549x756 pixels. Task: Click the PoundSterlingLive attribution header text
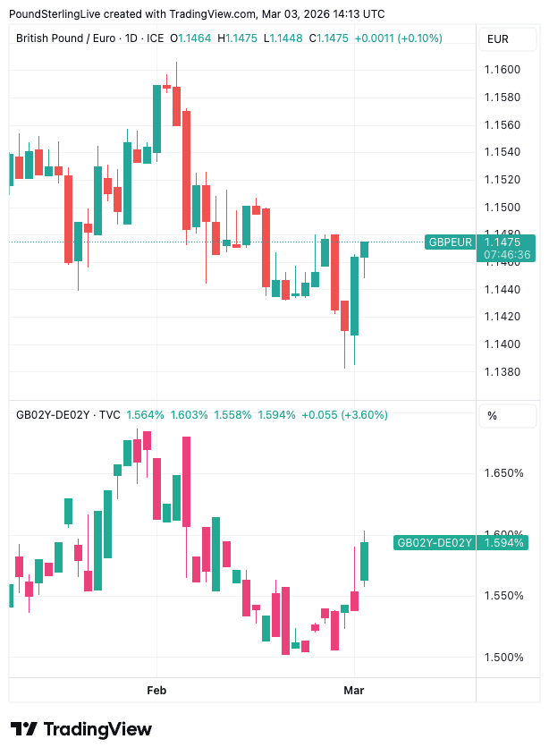click(197, 14)
